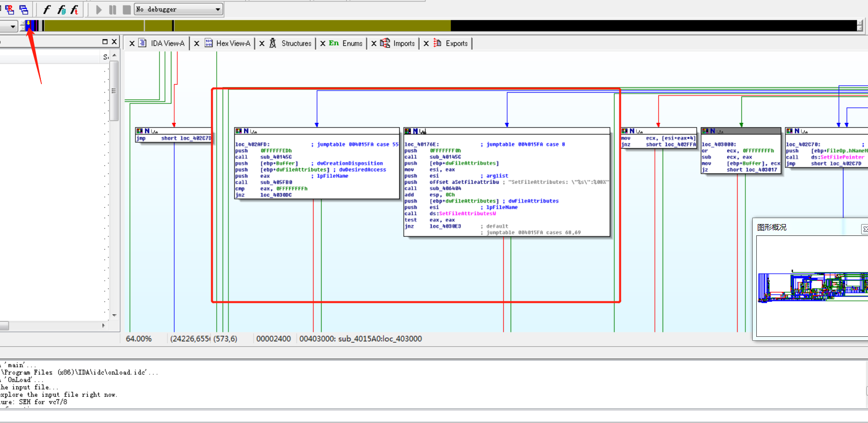The height and width of the screenshot is (423, 868).
Task: Click the onload.idc path output line
Action: click(x=79, y=373)
